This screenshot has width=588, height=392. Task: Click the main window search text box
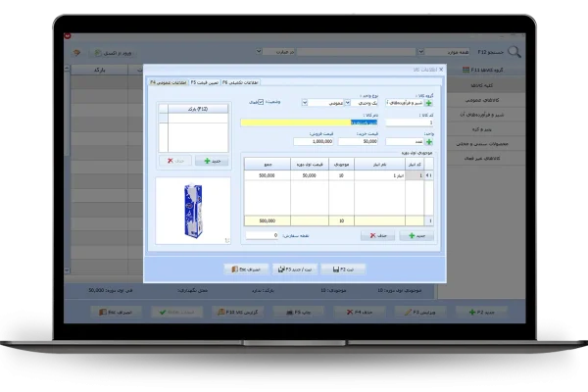(x=357, y=52)
